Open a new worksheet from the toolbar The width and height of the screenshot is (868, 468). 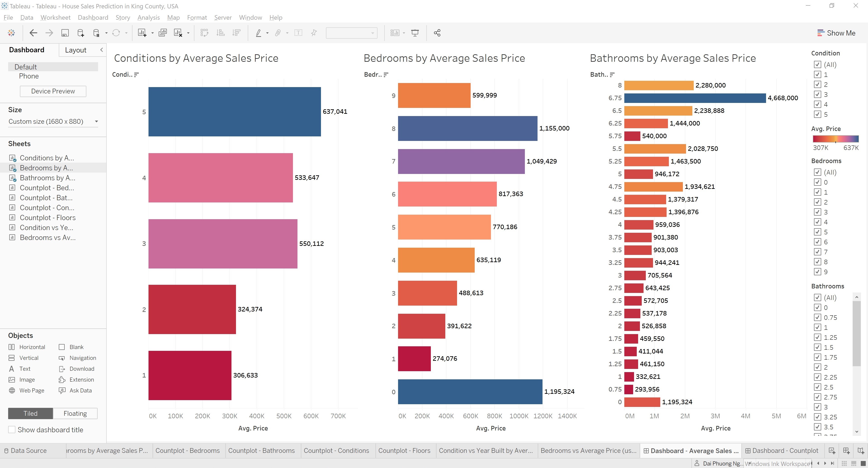click(x=142, y=33)
